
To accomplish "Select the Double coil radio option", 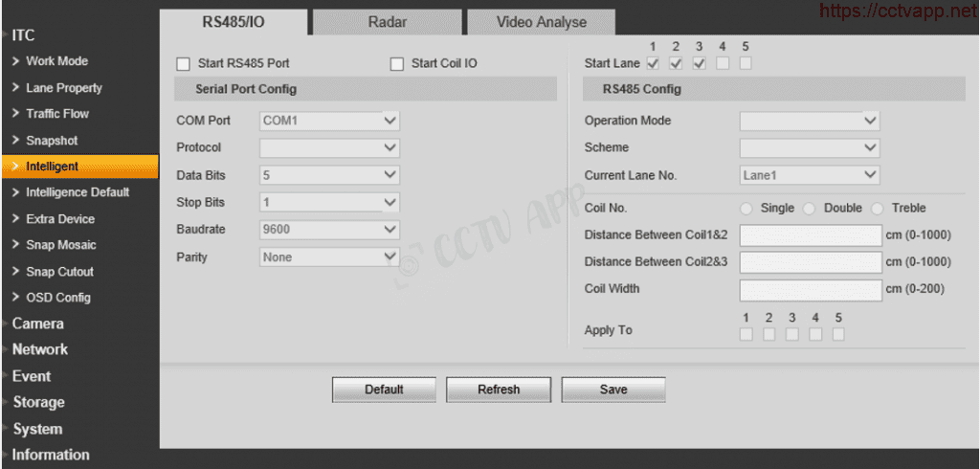I will click(810, 209).
